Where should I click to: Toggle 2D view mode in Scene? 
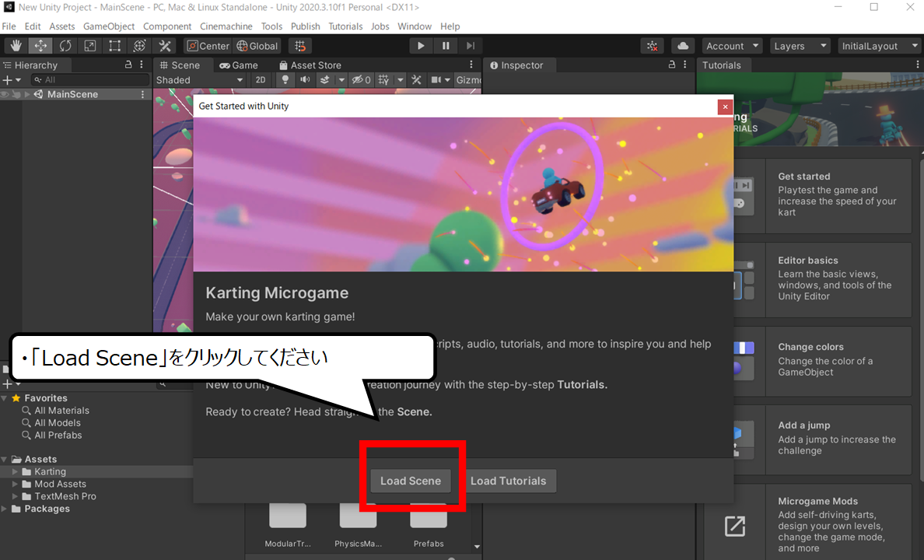point(261,80)
